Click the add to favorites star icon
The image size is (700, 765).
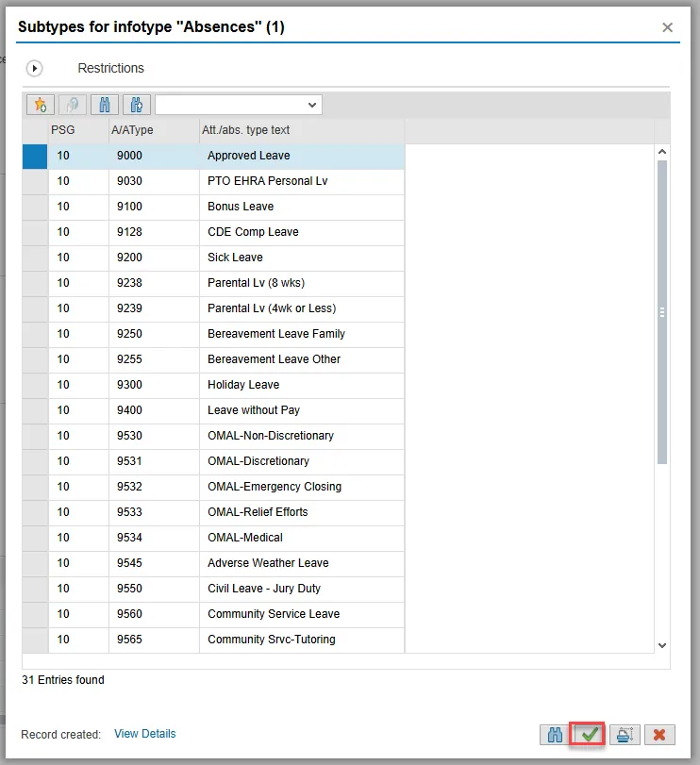(41, 105)
